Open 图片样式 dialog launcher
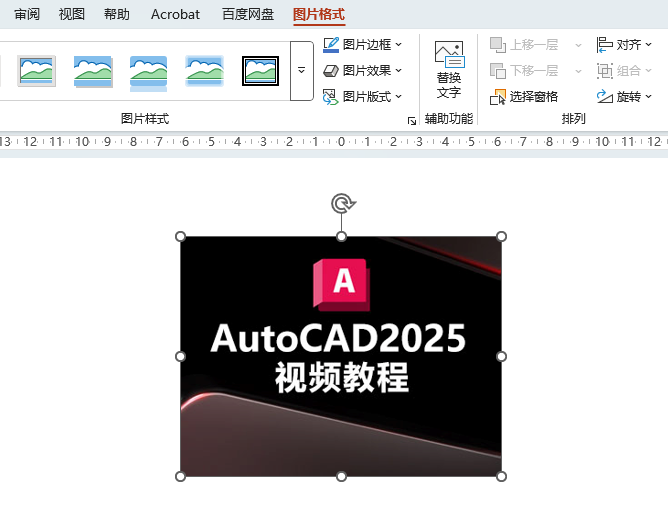The width and height of the screenshot is (668, 528). click(412, 121)
